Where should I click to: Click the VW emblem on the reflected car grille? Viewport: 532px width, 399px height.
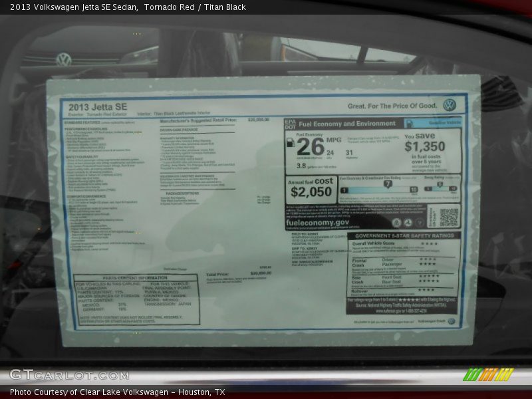click(63, 59)
